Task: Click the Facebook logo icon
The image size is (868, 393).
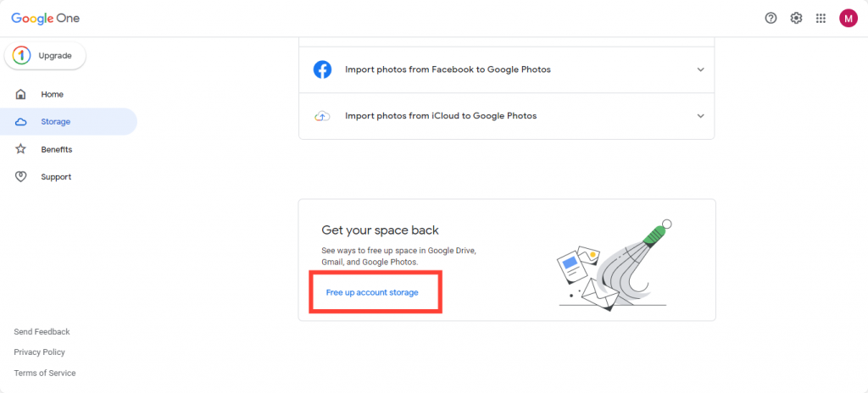Action: (322, 69)
